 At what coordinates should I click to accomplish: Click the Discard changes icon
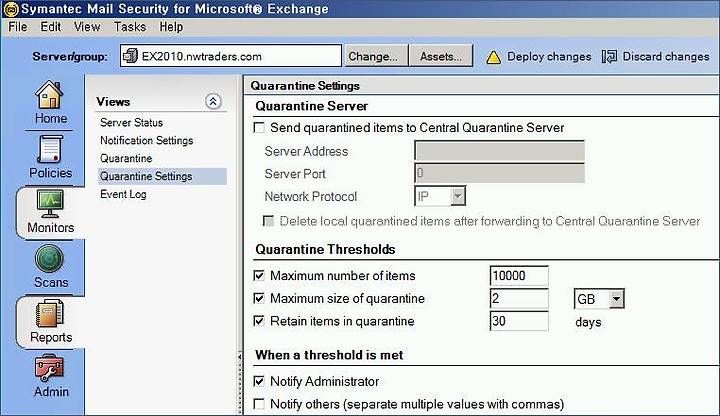[609, 56]
